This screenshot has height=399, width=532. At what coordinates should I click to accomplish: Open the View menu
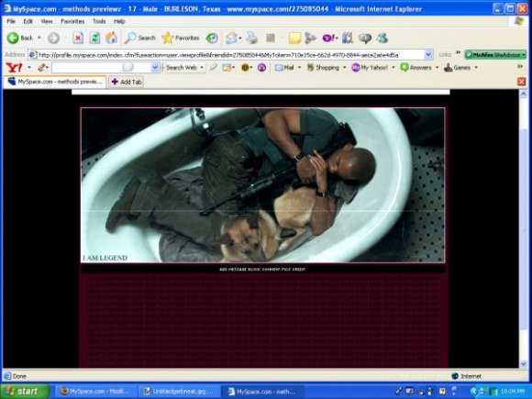47,21
